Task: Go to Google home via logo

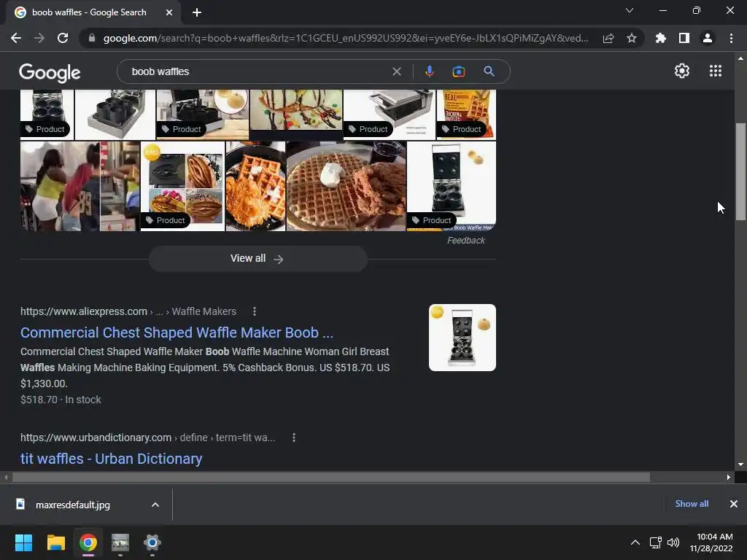Action: click(x=50, y=72)
